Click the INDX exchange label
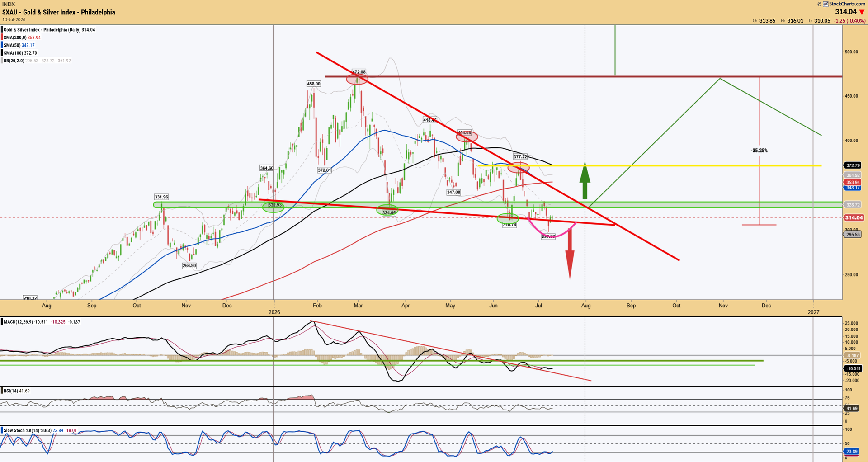The image size is (868, 462). [x=9, y=4]
